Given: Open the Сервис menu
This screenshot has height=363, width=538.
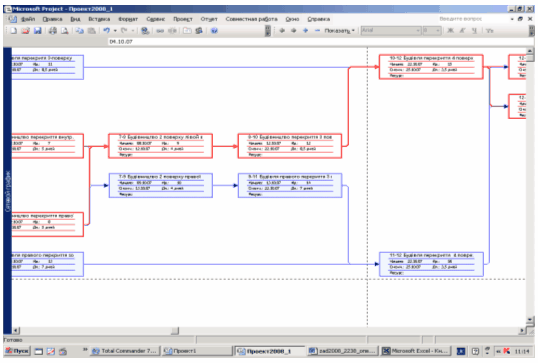Looking at the screenshot, I should [x=155, y=19].
